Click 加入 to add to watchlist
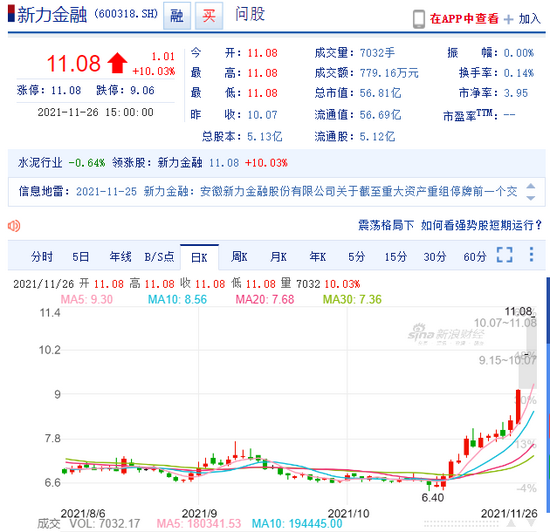The image size is (550, 532). tap(530, 19)
